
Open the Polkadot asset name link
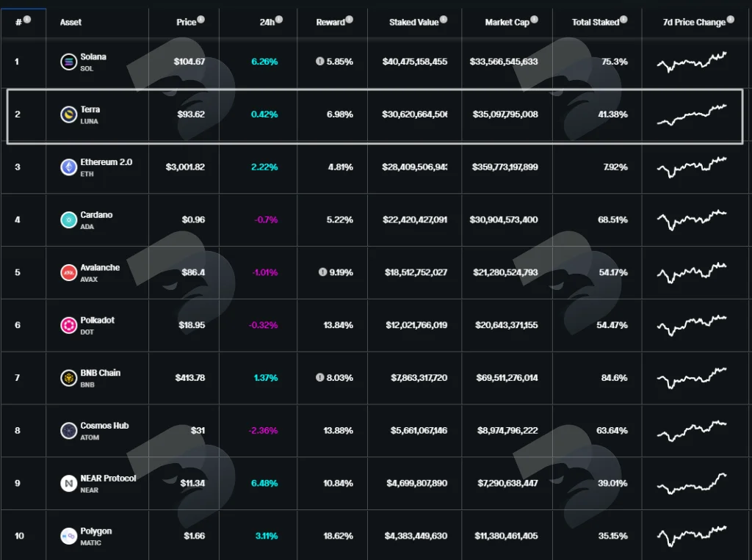98,320
